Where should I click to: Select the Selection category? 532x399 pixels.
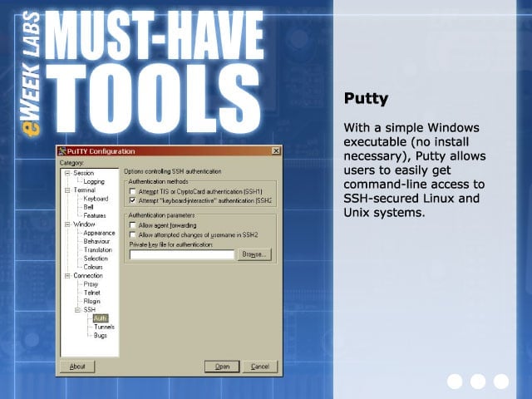pos(96,259)
